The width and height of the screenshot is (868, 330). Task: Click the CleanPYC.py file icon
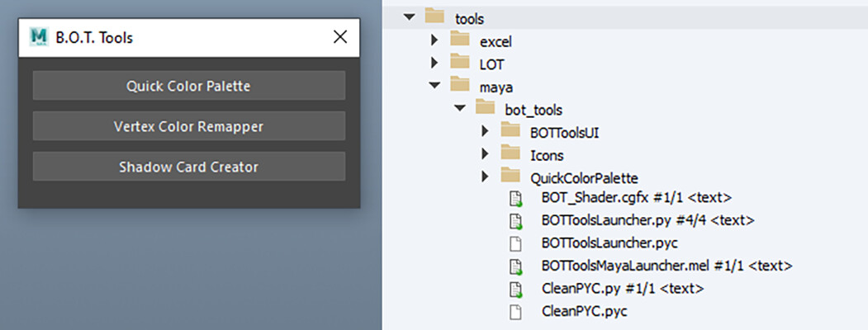516,289
